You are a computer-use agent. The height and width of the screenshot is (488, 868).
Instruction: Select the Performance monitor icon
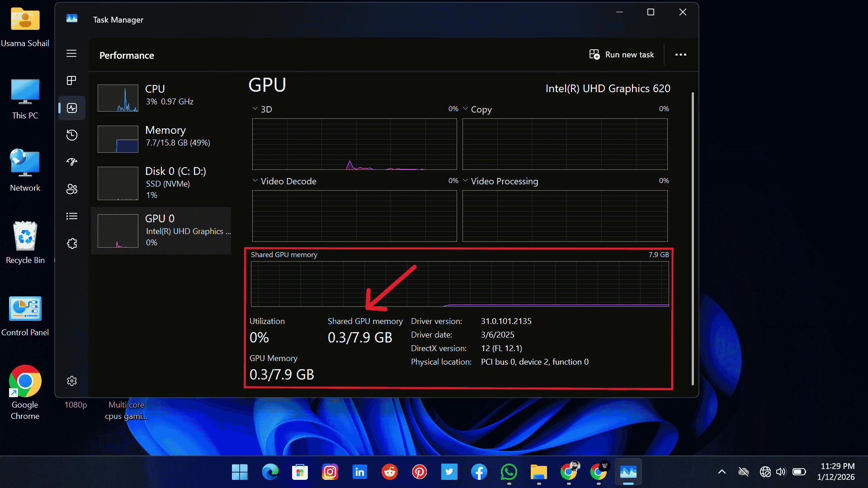tap(71, 108)
